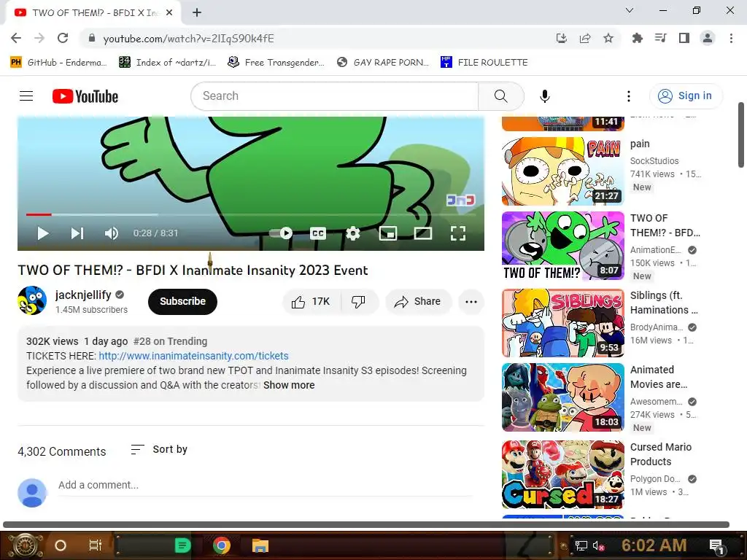747x560 pixels.
Task: Open a new browser tab
Action: pos(197,13)
